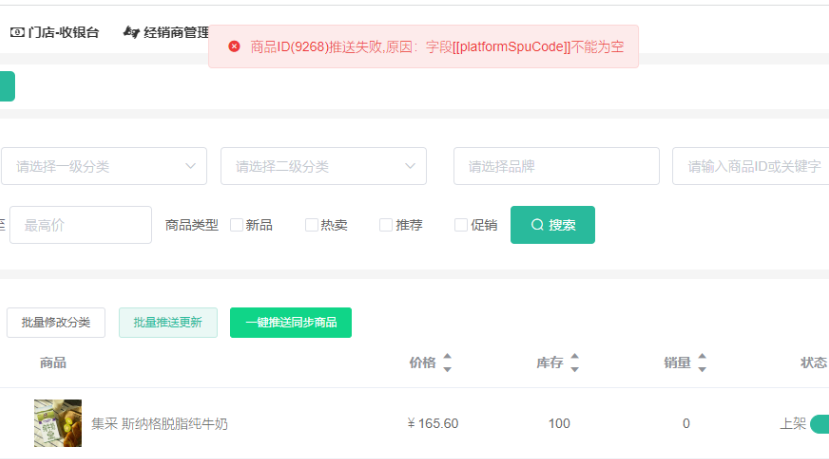829x459 pixels.
Task: Click the red error icon in alert
Action: click(x=234, y=47)
